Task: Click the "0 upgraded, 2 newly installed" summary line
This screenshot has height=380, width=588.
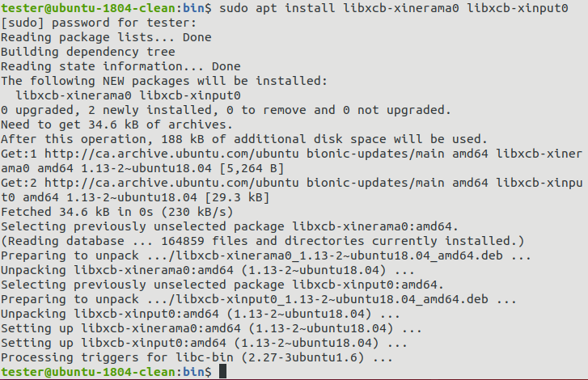Action: pyautogui.click(x=226, y=110)
